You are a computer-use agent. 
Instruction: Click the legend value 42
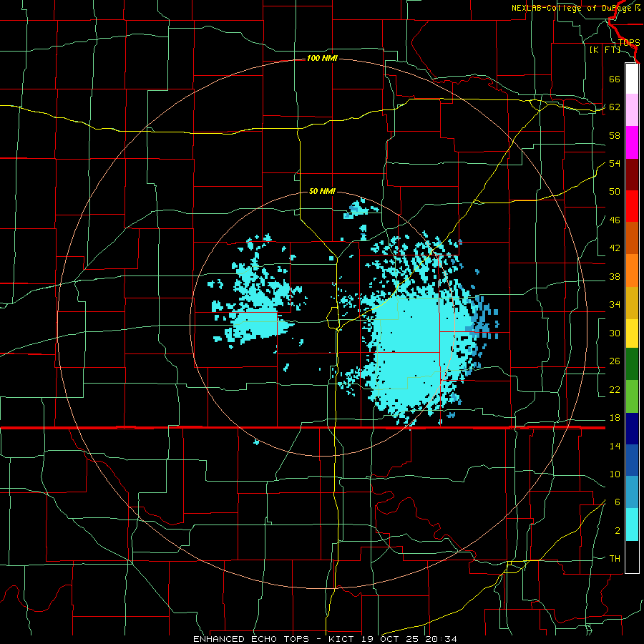point(615,248)
